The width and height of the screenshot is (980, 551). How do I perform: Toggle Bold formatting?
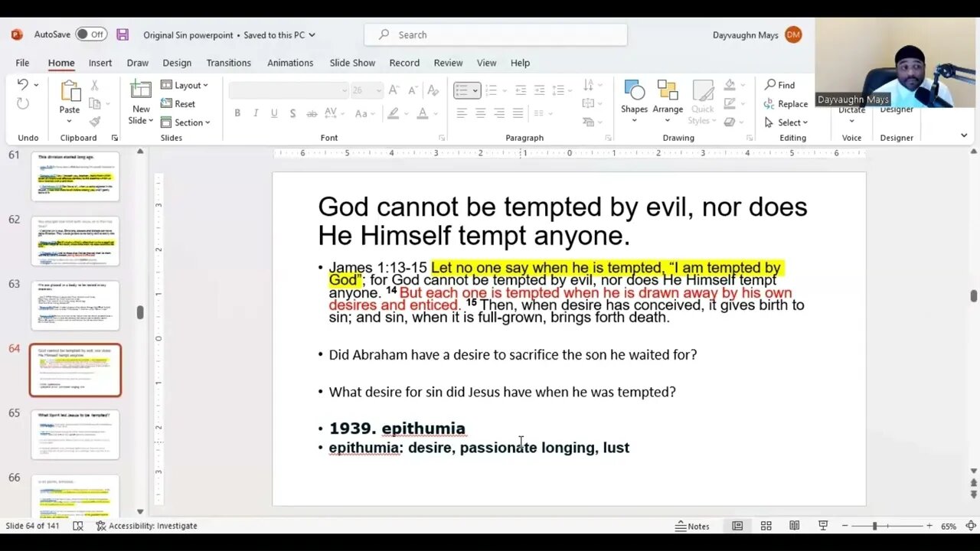coord(237,113)
